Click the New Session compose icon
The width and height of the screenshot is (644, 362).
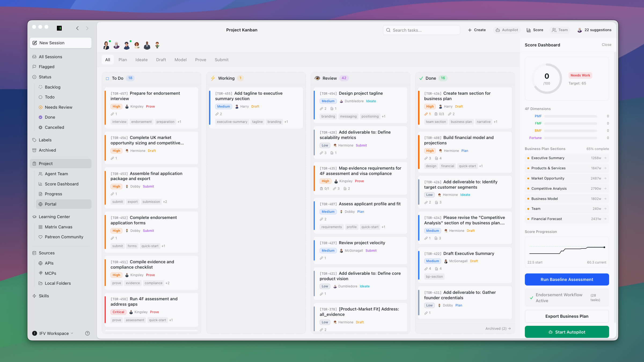point(35,43)
